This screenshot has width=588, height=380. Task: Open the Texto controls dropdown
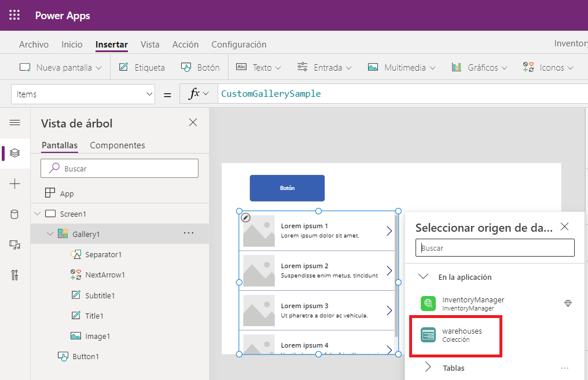(258, 68)
